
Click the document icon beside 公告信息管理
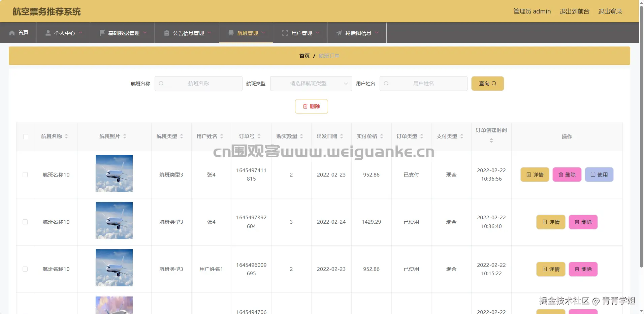(167, 33)
